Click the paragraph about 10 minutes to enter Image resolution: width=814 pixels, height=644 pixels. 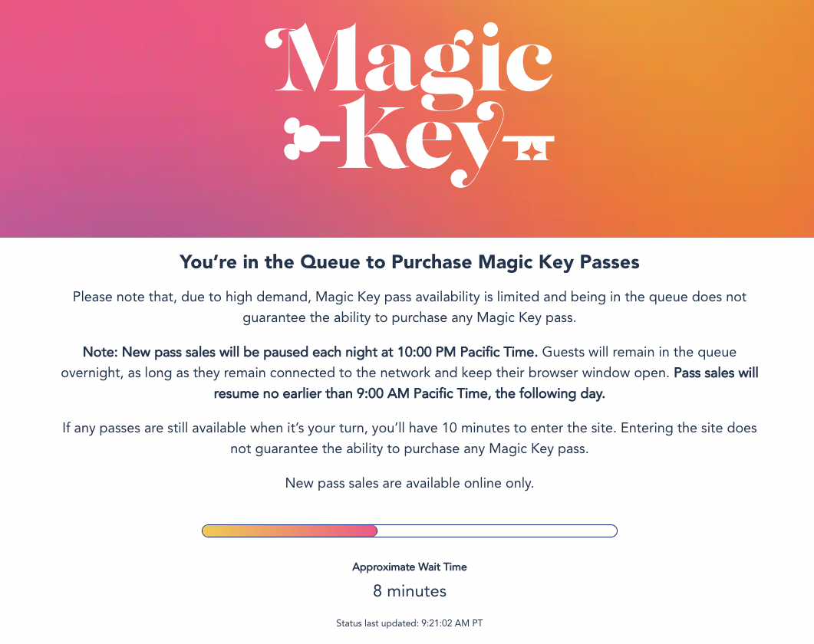point(409,438)
